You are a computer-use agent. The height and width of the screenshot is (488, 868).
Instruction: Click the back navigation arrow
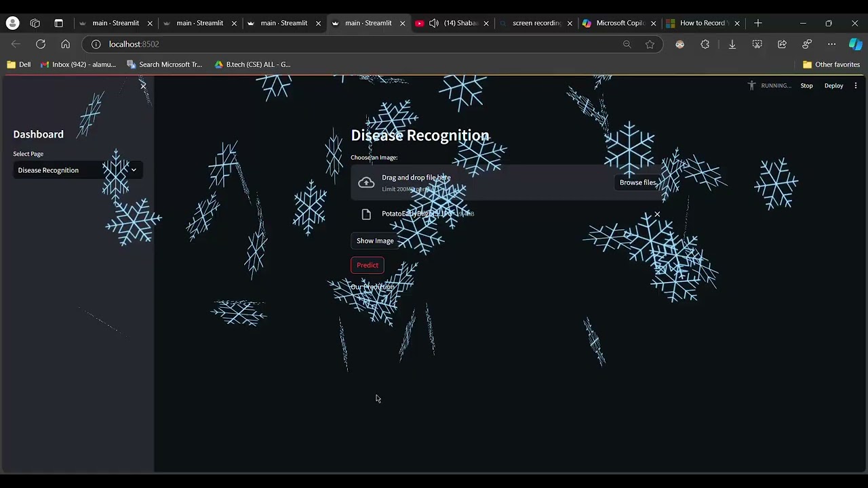click(16, 44)
